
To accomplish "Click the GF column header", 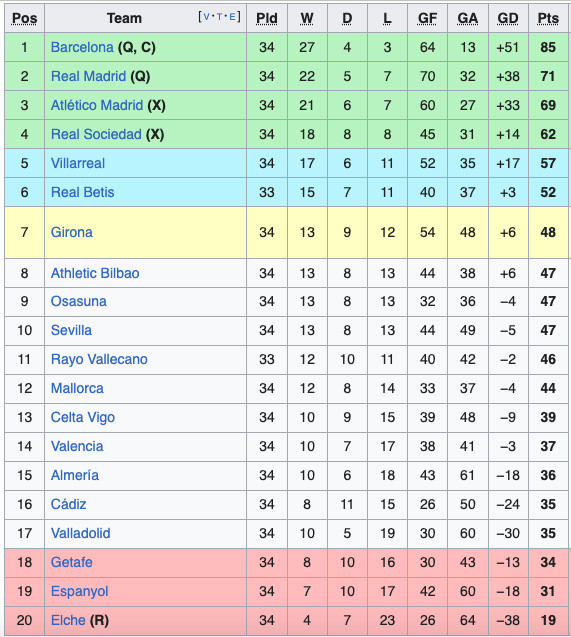I will (x=428, y=18).
